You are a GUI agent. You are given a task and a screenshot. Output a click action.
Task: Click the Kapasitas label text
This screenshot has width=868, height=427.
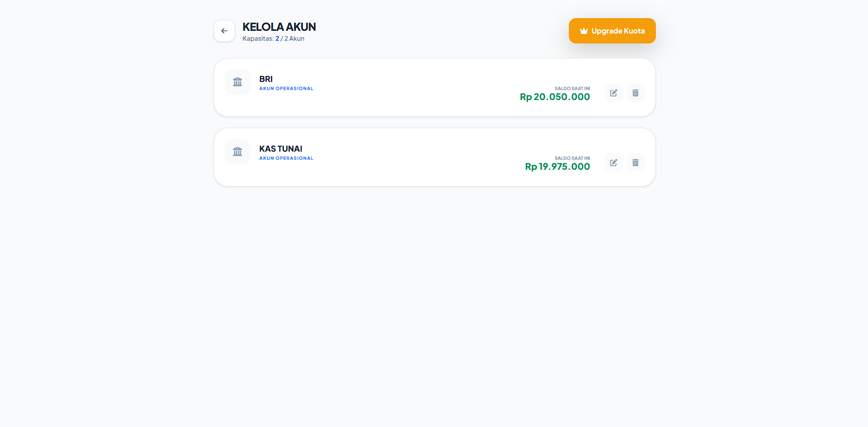258,38
